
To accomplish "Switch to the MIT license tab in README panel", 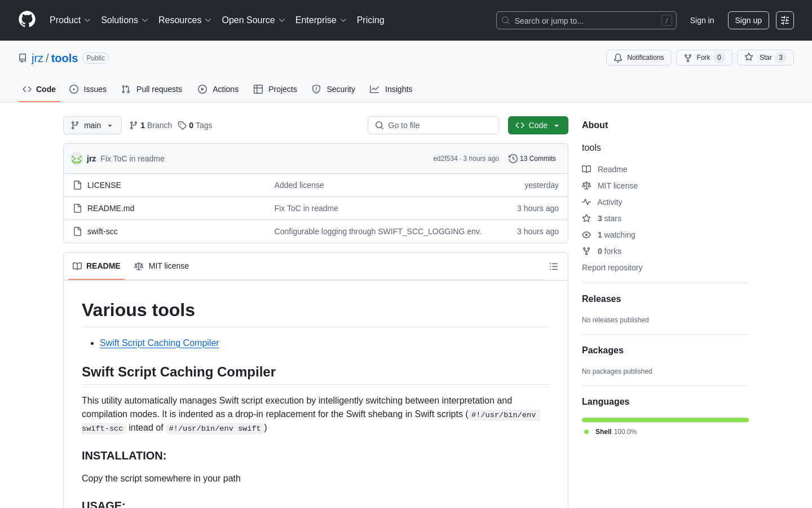I will point(161,266).
